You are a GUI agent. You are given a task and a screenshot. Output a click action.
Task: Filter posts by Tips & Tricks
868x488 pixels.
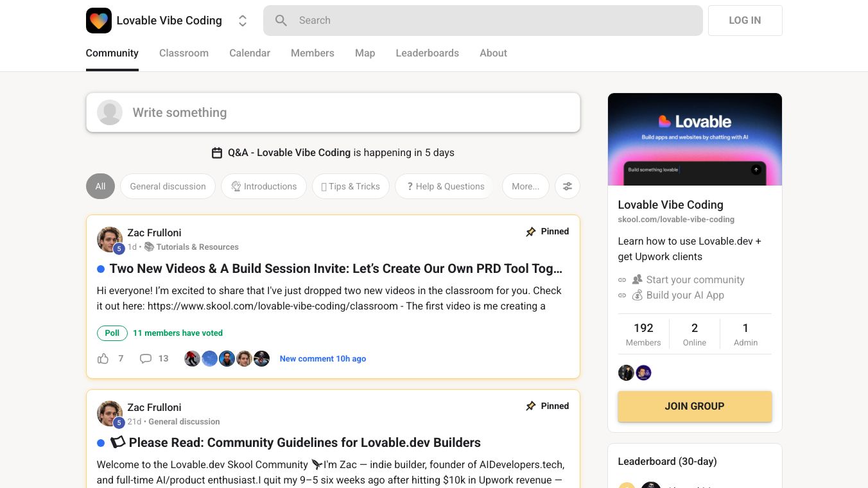tap(351, 186)
